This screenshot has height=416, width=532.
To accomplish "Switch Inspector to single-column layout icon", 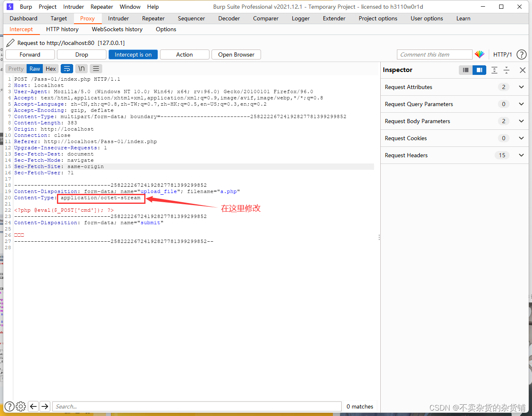I will coord(466,70).
